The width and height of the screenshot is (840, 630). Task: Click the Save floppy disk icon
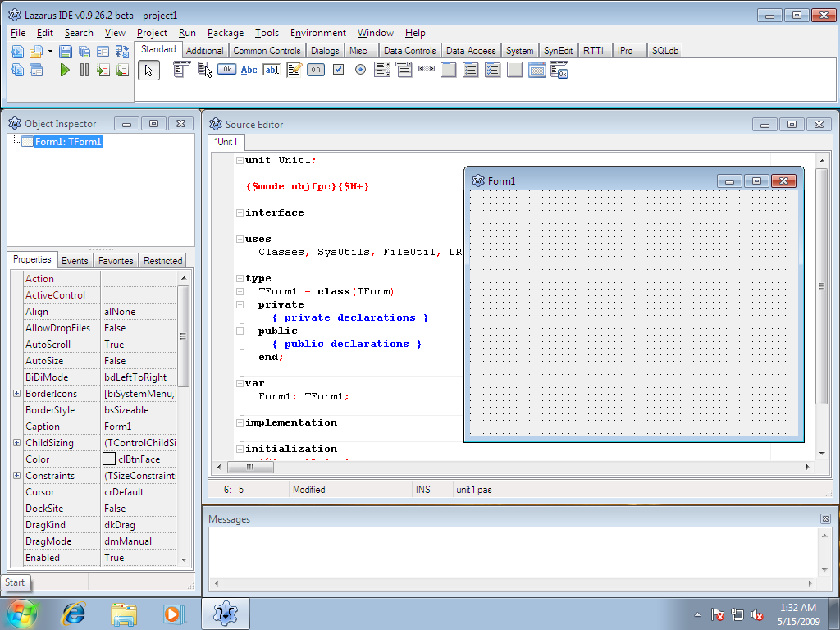click(66, 52)
